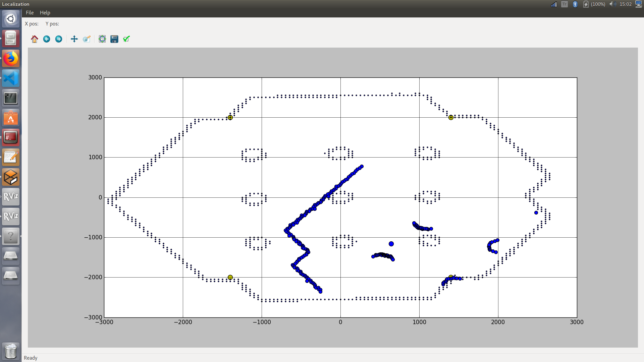Activate the Zoom to rectangle tool
Viewport: 644px width, 362px height.
[x=87, y=39]
